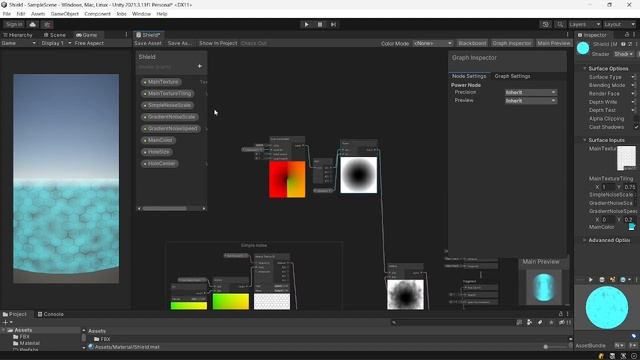Click the Save Asset button
The width and height of the screenshot is (640, 360).
click(148, 43)
